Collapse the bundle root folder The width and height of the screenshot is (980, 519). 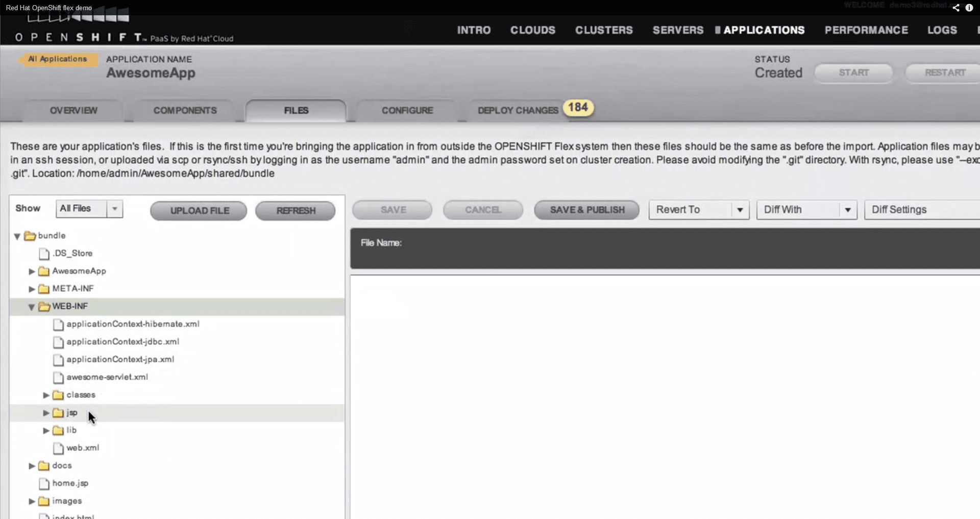click(x=17, y=236)
